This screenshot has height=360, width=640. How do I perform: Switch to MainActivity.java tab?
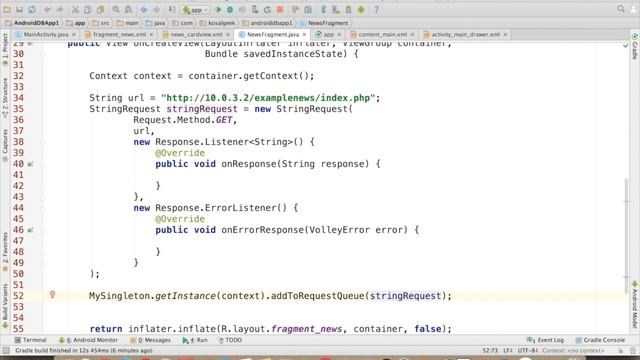(x=46, y=35)
